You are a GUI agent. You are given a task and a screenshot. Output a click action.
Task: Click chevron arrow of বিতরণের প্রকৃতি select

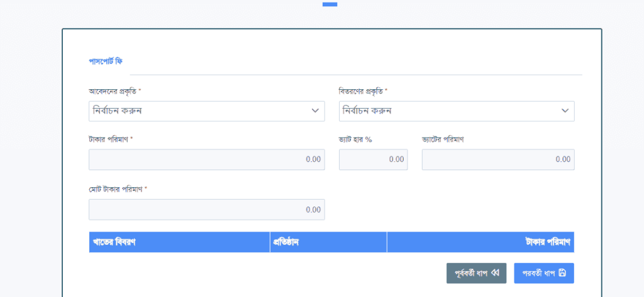point(565,111)
